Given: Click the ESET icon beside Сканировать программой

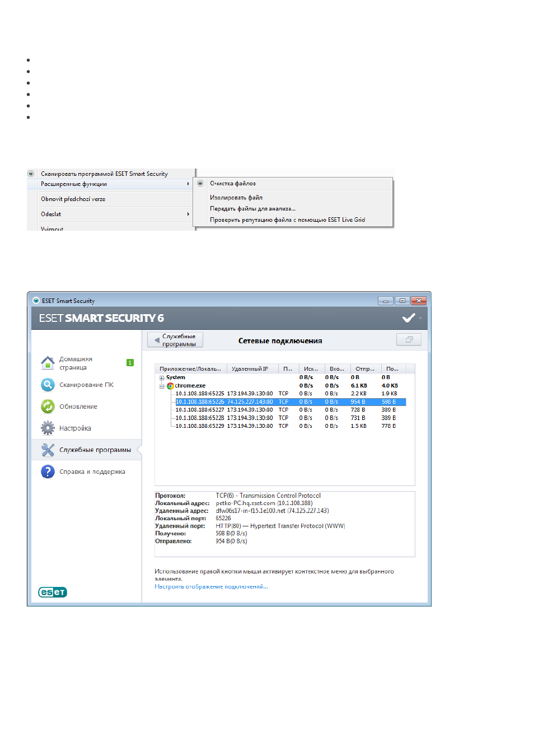Looking at the screenshot, I should point(31,174).
